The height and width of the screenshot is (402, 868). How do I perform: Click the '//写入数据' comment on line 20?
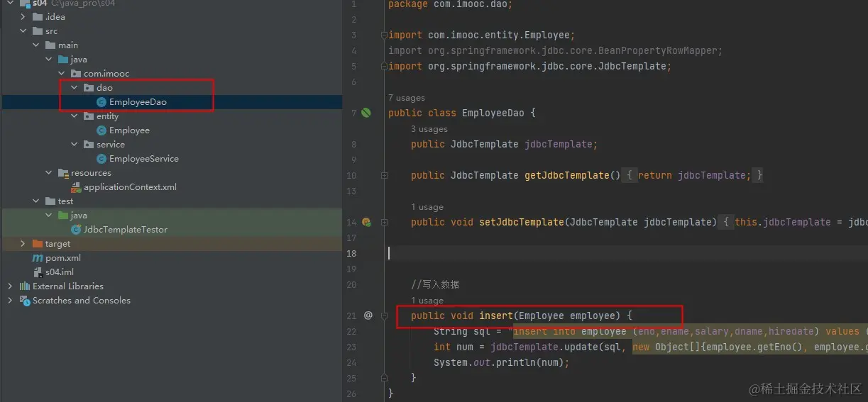[x=435, y=284]
